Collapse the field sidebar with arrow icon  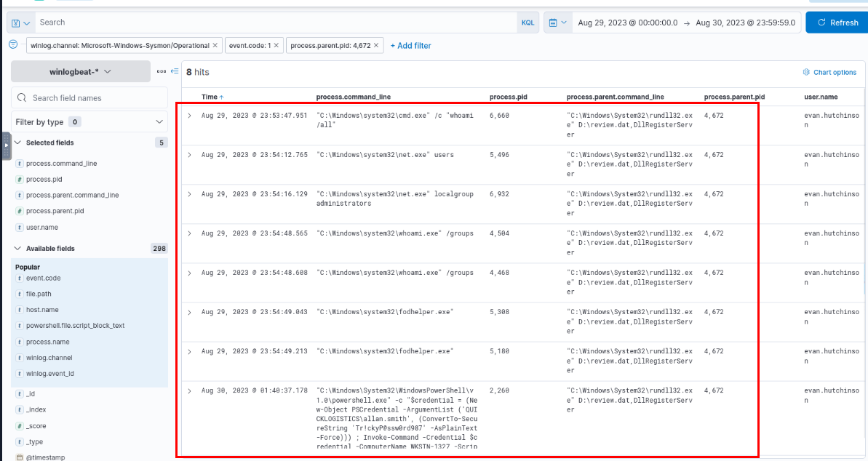pos(175,71)
